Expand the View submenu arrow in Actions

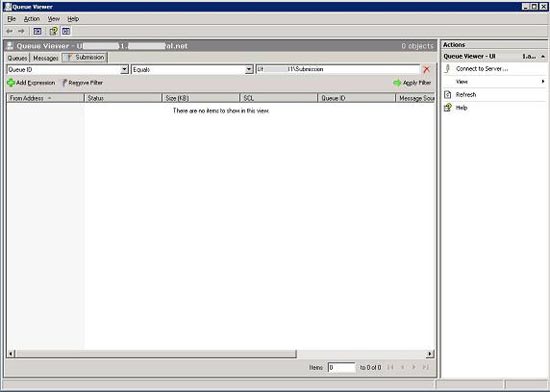[x=543, y=81]
